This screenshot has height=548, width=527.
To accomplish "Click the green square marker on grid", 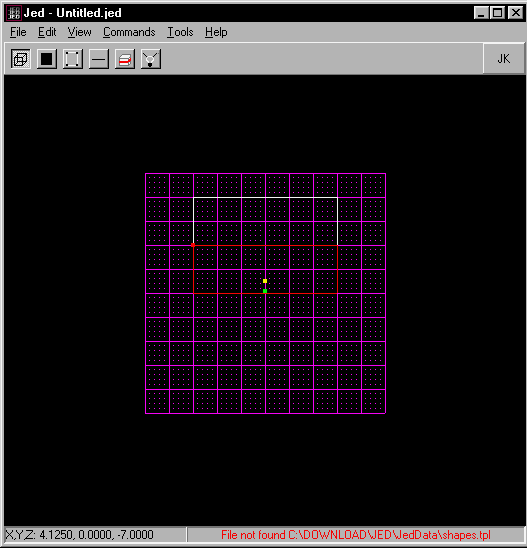I will [265, 291].
